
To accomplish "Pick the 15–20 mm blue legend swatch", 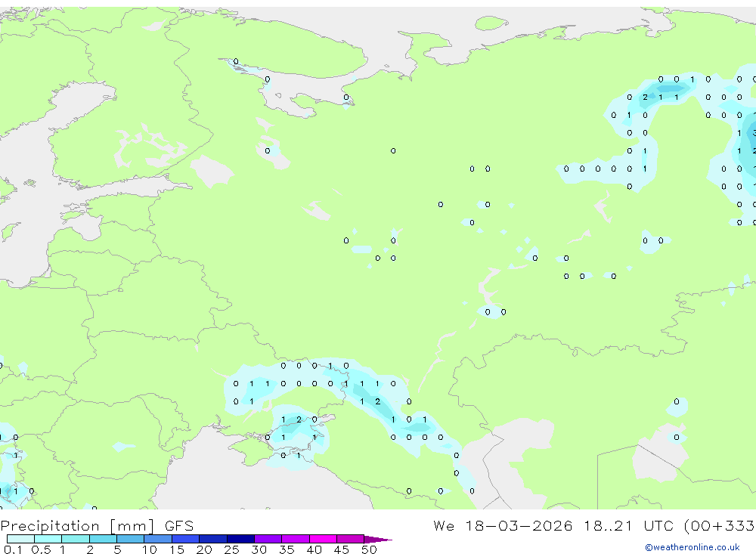I will (186, 539).
